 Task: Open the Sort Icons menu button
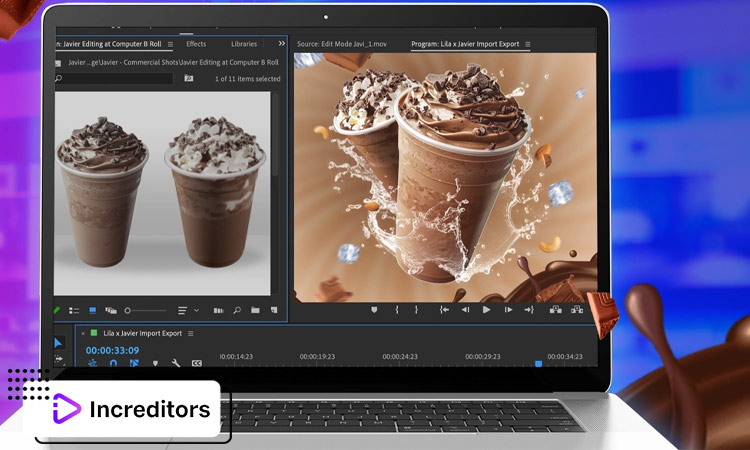[x=182, y=310]
